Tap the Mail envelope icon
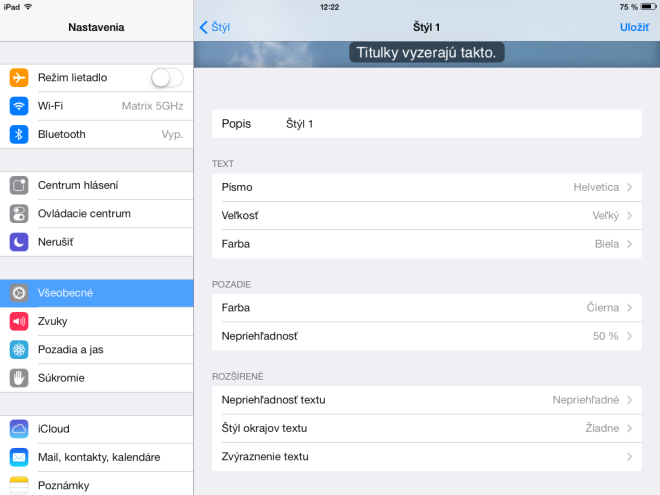660x495 pixels. (19, 457)
